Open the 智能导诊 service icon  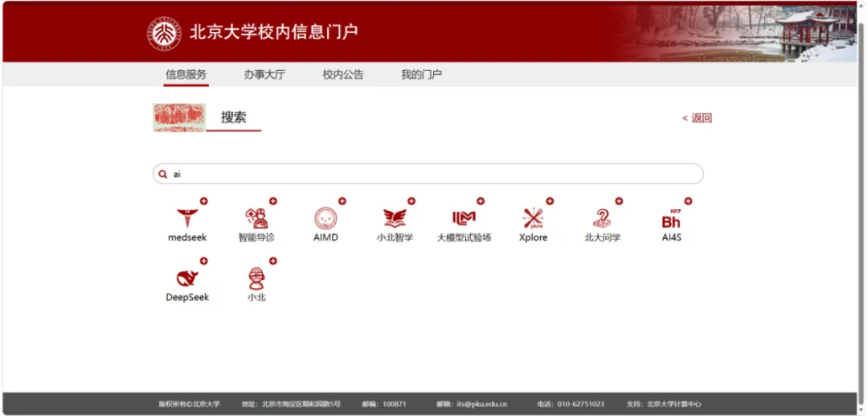tap(256, 218)
